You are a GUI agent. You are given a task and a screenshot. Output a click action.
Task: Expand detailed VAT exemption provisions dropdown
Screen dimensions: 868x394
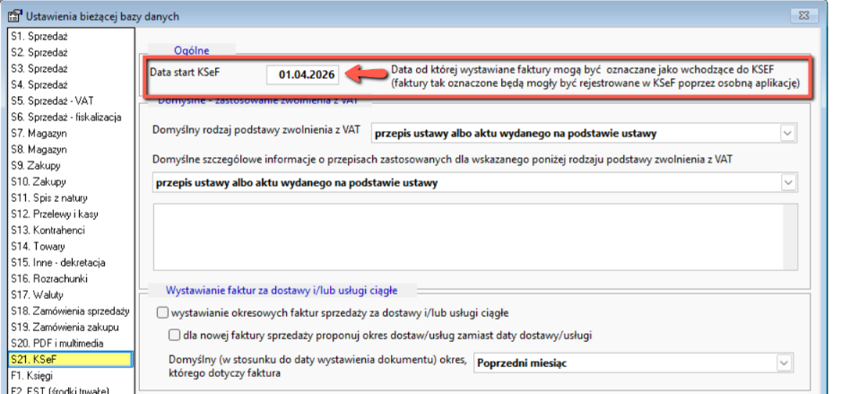(x=787, y=183)
